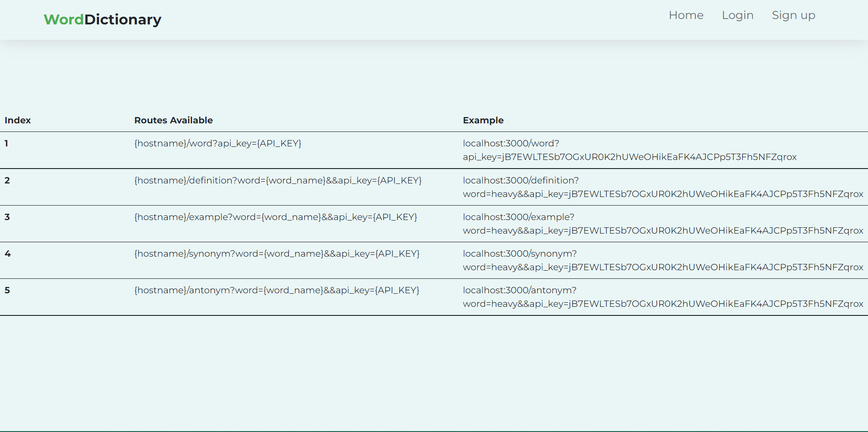Click the Routes Available column header
Screen dimensions: 868x432
pos(173,120)
